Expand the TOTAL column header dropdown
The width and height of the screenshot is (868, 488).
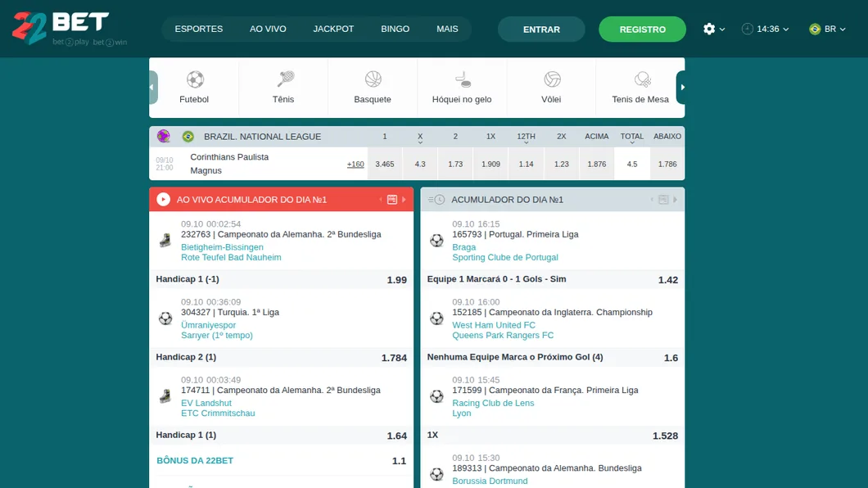[x=631, y=138]
